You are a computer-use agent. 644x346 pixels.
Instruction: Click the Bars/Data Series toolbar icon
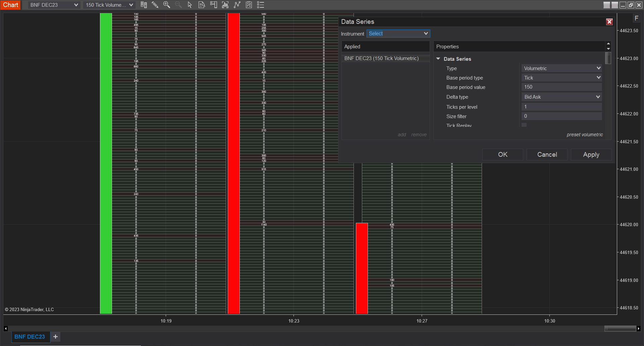coord(144,5)
